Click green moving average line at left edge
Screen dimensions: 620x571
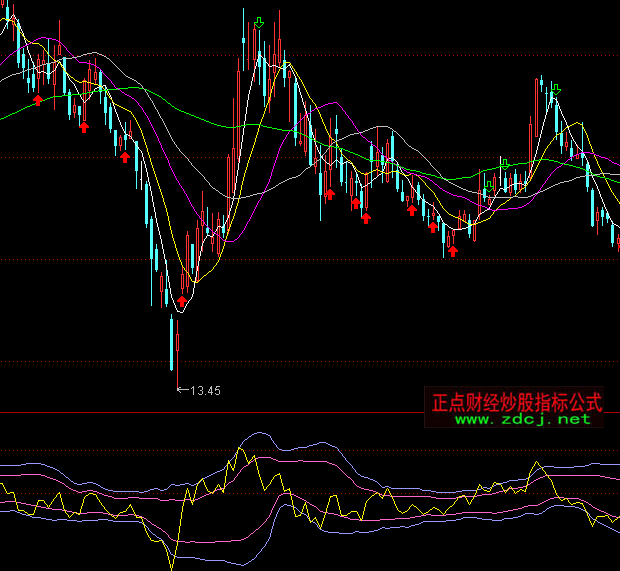point(5,118)
